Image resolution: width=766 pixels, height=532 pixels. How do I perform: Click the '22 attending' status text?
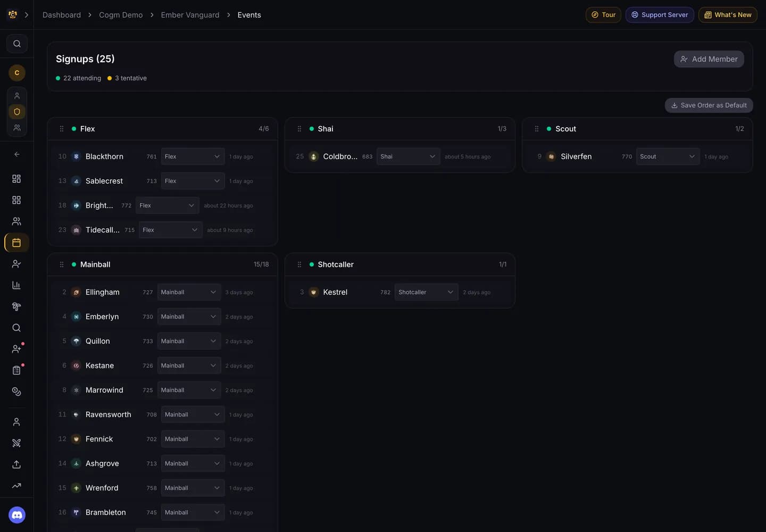click(82, 78)
